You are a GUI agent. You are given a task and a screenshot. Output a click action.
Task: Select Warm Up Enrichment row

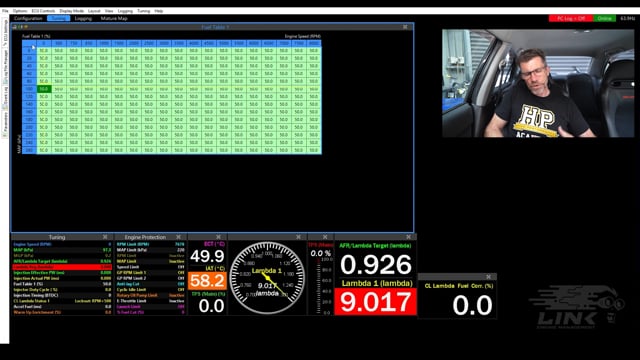coord(62,312)
